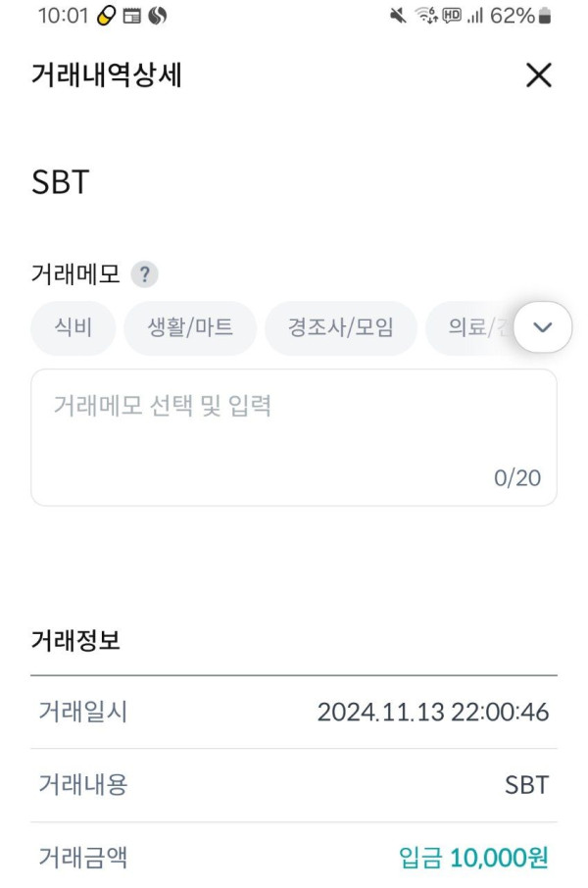Tap the muted sound icon in status bar

[398, 16]
